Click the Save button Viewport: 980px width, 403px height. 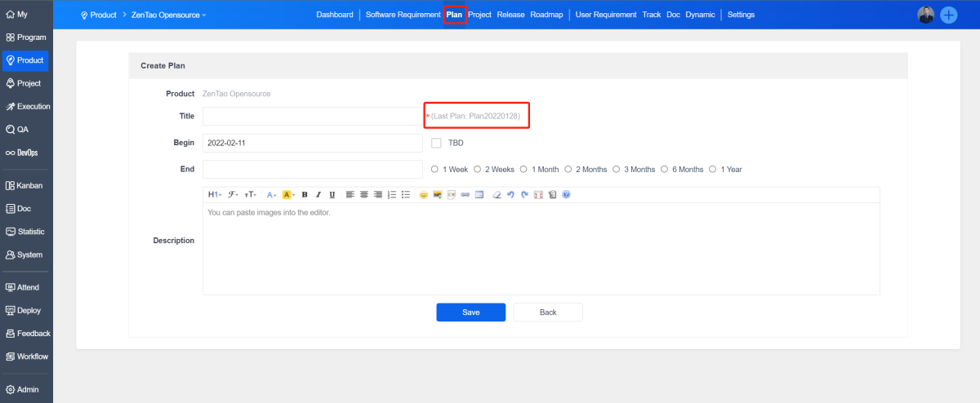click(x=470, y=312)
